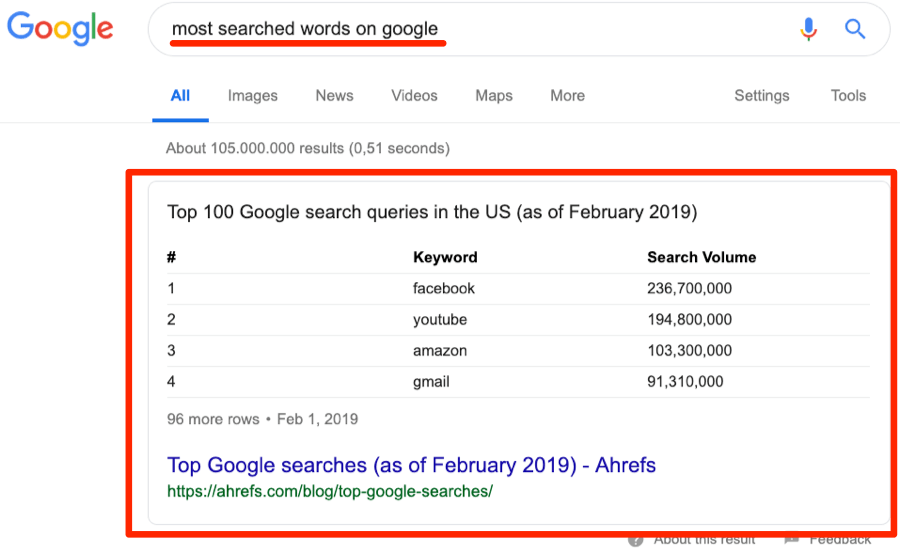This screenshot has width=900, height=555.
Task: Click the About this result question icon
Action: point(636,541)
